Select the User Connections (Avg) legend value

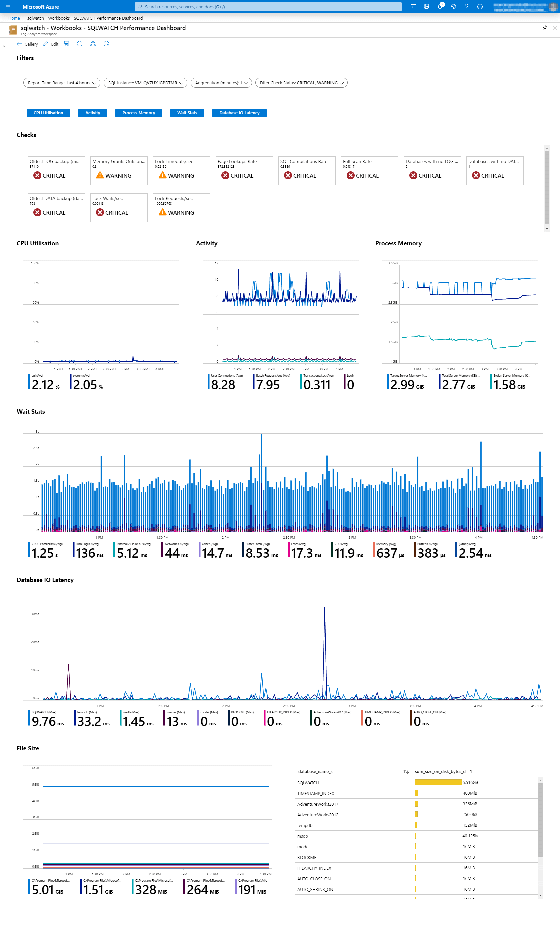click(223, 385)
